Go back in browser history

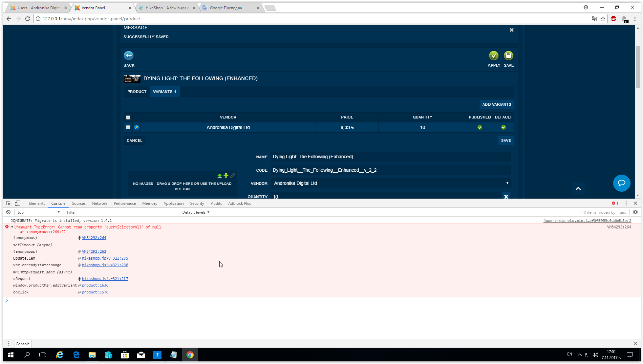point(9,19)
